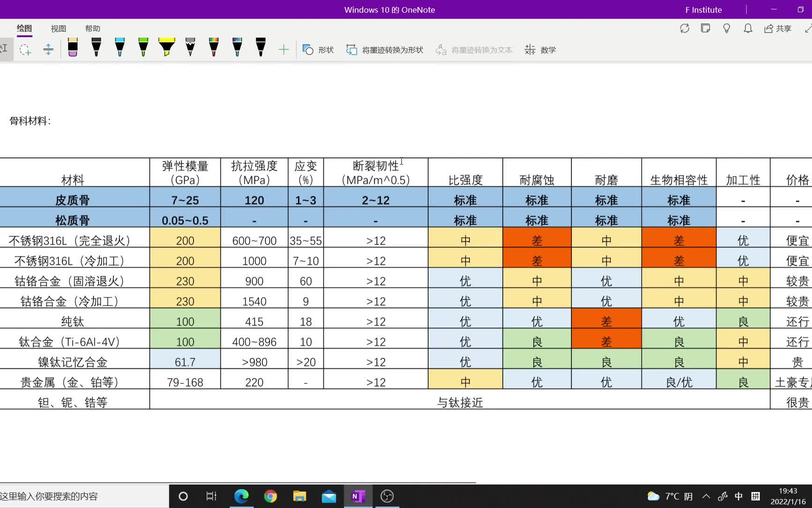This screenshot has width=812, height=508.
Task: Click the Share (共享) button
Action: click(x=778, y=29)
